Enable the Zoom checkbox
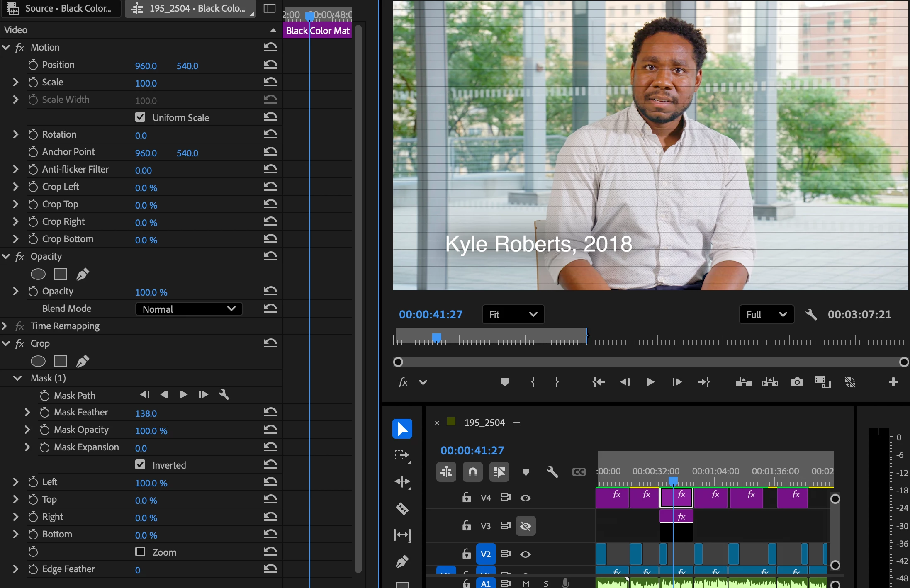This screenshot has width=910, height=588. coord(140,552)
